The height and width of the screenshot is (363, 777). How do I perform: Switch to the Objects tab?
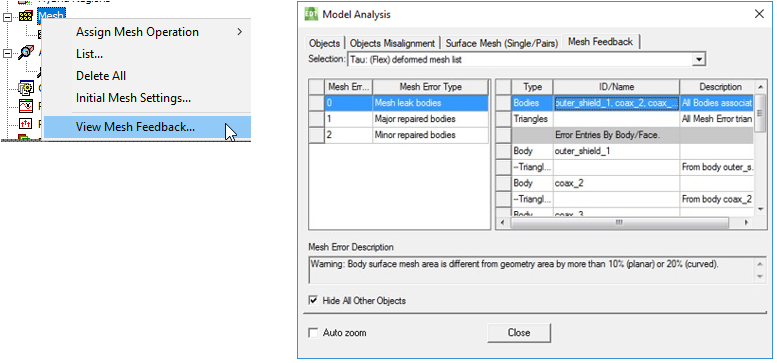[x=325, y=43]
